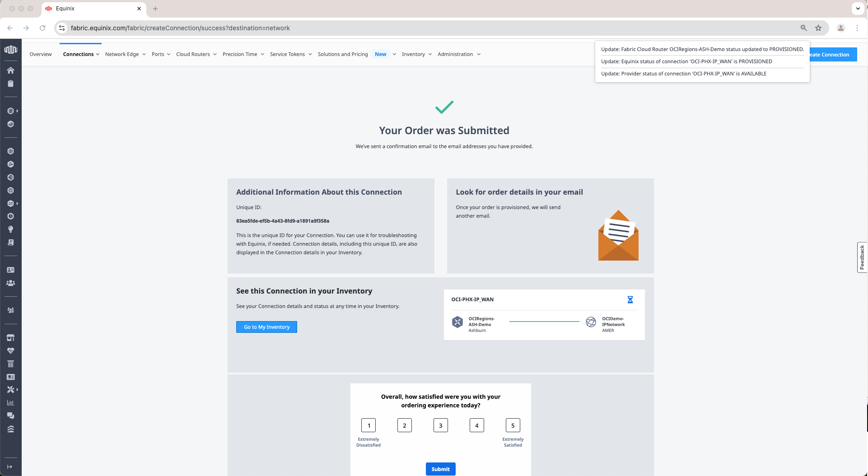The image size is (868, 476).
Task: Click the OCIDemo-IPNetwork network icon
Action: pyautogui.click(x=591, y=322)
